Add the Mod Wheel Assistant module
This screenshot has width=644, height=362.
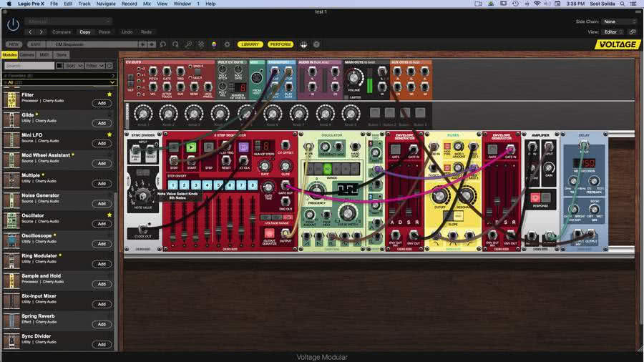[x=102, y=163]
